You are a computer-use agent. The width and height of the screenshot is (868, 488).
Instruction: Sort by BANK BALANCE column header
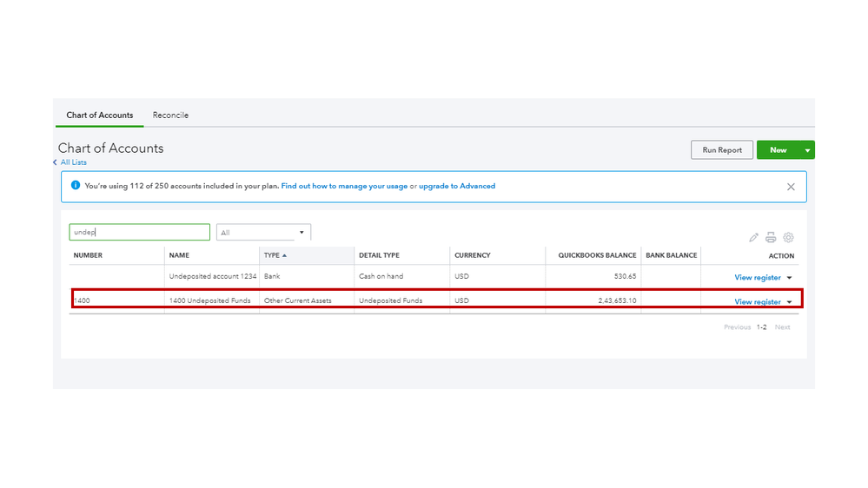coord(672,255)
